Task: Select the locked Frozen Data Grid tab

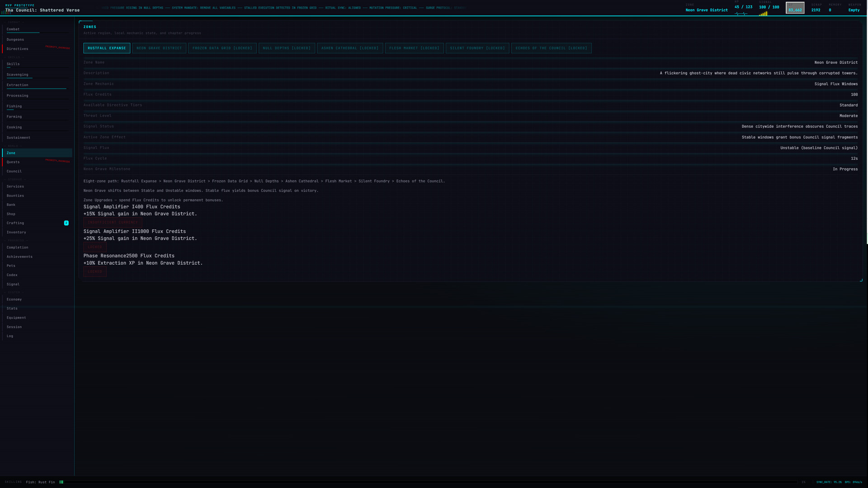Action: coord(222,48)
